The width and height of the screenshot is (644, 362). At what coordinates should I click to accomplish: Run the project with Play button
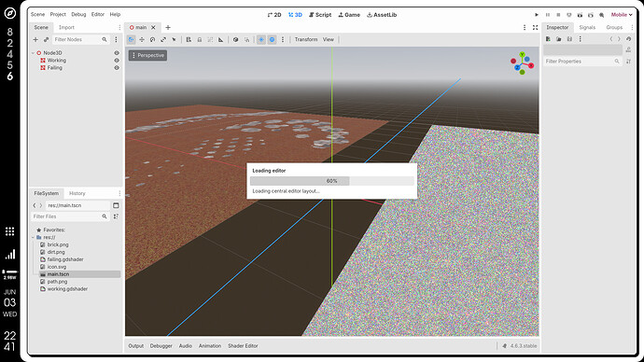537,15
